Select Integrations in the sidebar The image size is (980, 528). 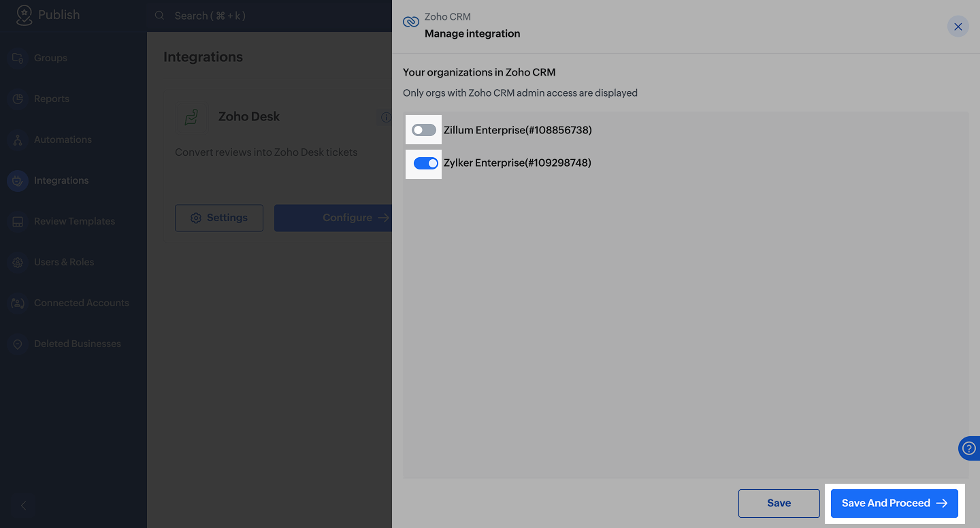[x=61, y=180]
